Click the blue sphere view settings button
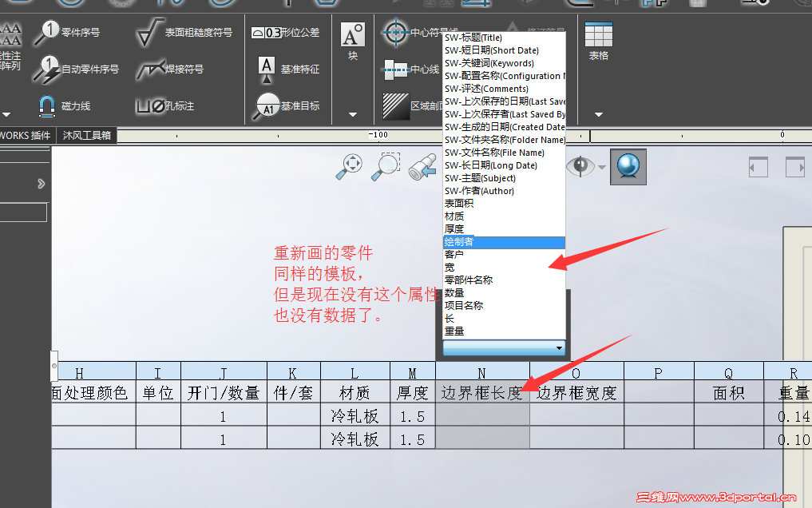The height and width of the screenshot is (508, 812). (628, 166)
